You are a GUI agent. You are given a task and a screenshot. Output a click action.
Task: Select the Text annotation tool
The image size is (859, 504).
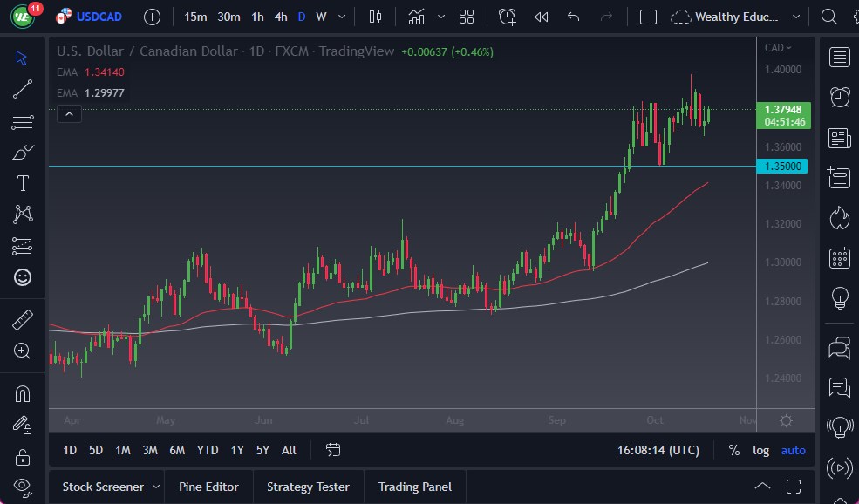coord(23,183)
